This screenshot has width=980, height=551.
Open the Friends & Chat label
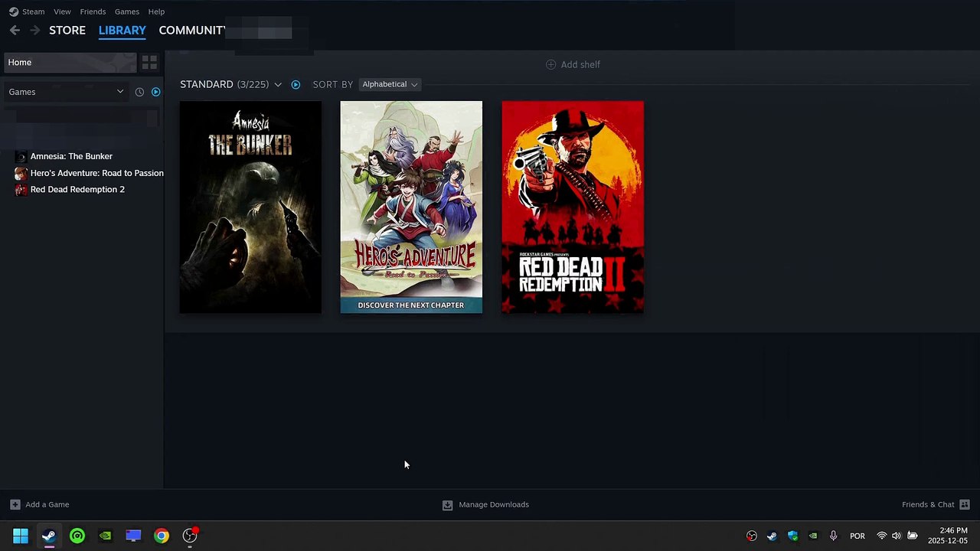click(928, 504)
